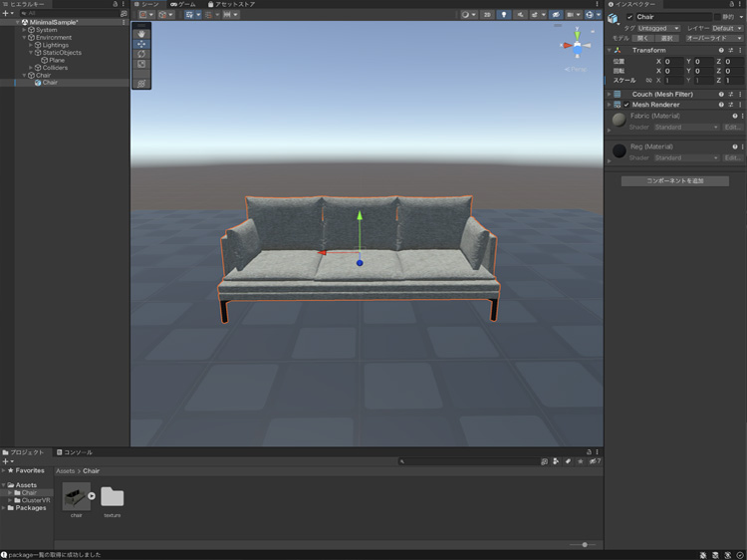
Task: Switch to the コンソール (Console) tab
Action: [x=76, y=452]
